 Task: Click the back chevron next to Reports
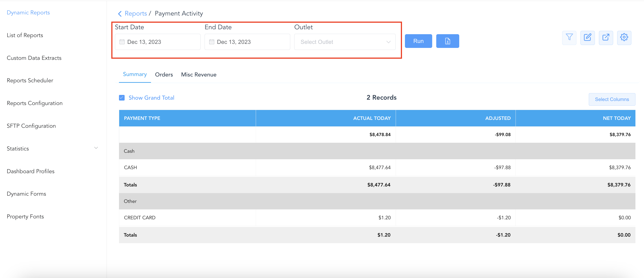pyautogui.click(x=120, y=13)
